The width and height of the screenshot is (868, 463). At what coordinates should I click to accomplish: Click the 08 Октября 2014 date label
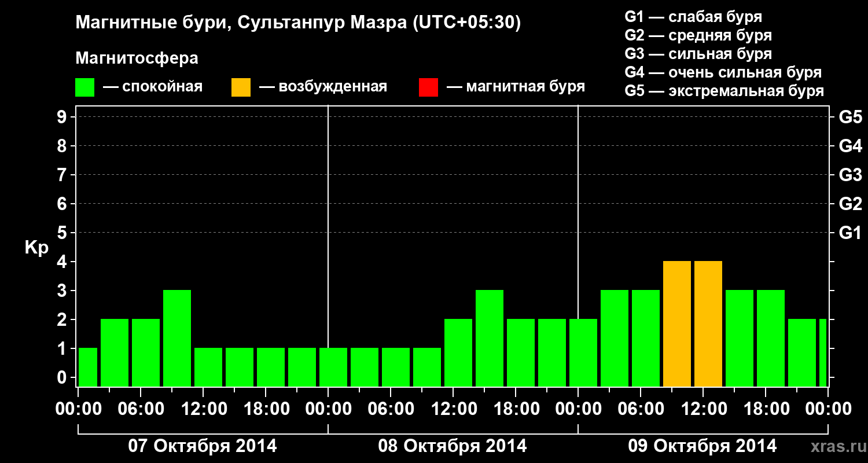(x=453, y=446)
